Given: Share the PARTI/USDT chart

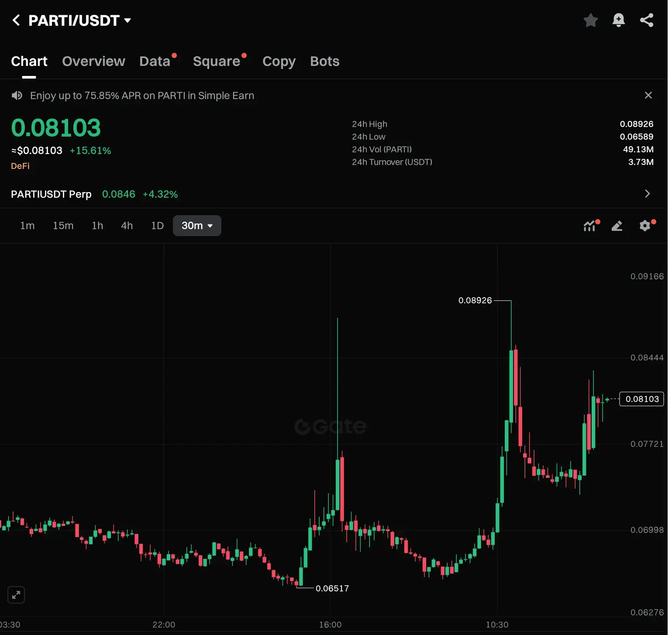Looking at the screenshot, I should pyautogui.click(x=646, y=20).
